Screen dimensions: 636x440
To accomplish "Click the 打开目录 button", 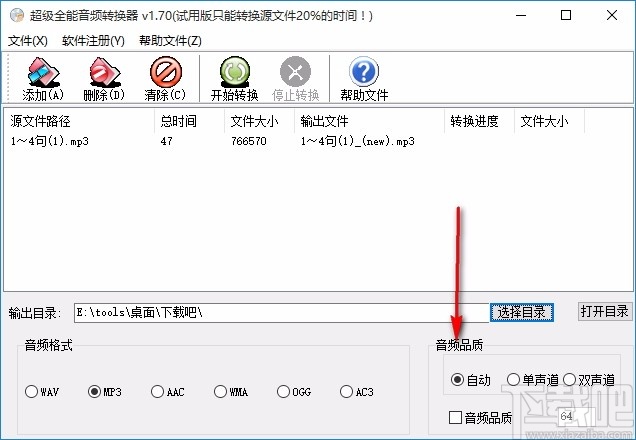I will [604, 311].
